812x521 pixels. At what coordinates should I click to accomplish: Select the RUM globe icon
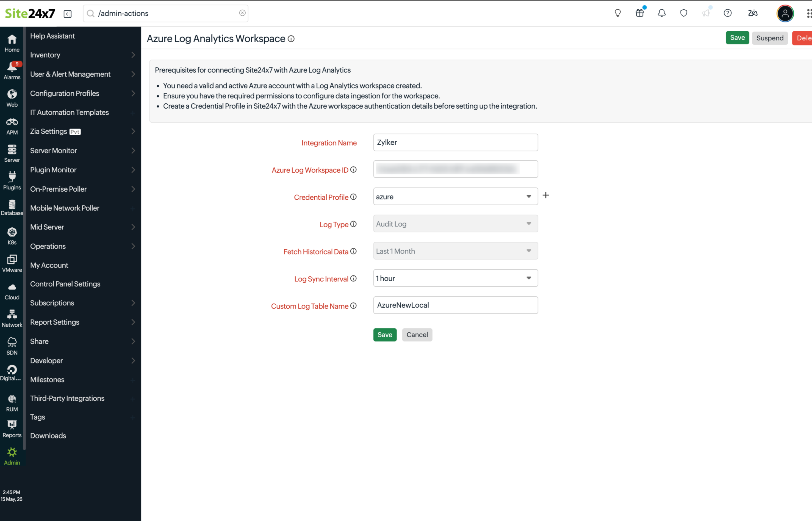pyautogui.click(x=12, y=403)
